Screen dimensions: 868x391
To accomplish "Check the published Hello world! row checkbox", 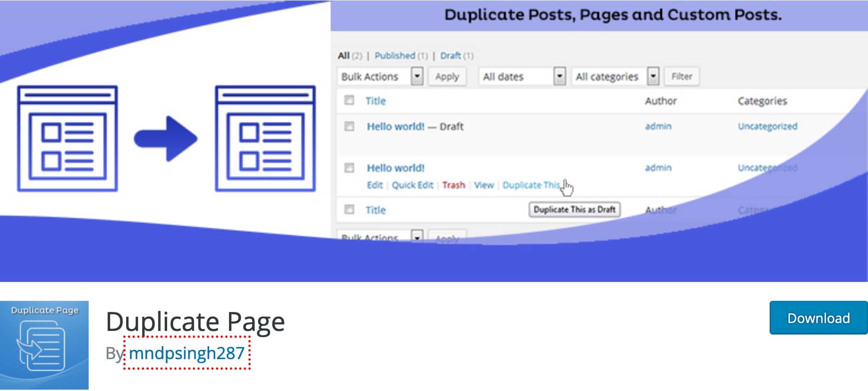I will click(350, 167).
